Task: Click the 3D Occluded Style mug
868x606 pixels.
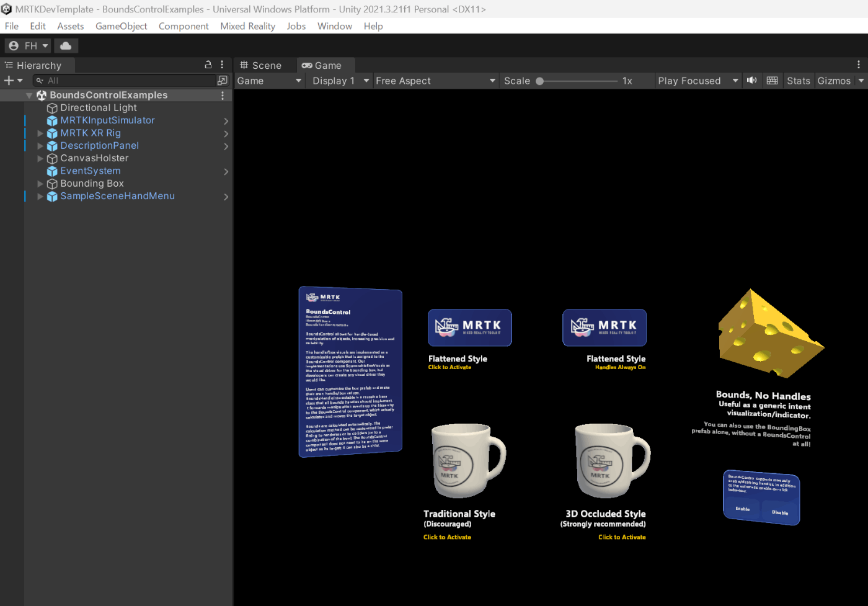Action: click(613, 461)
